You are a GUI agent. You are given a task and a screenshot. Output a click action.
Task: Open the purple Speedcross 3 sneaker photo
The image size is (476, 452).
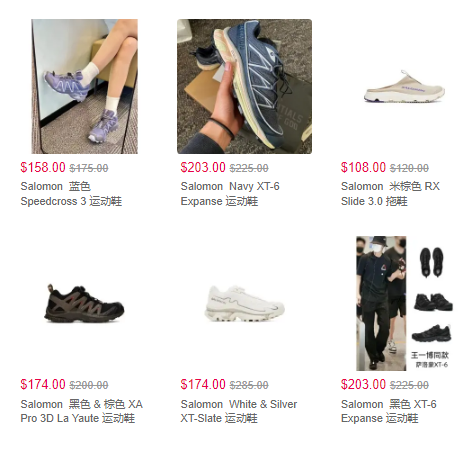[x=84, y=86]
